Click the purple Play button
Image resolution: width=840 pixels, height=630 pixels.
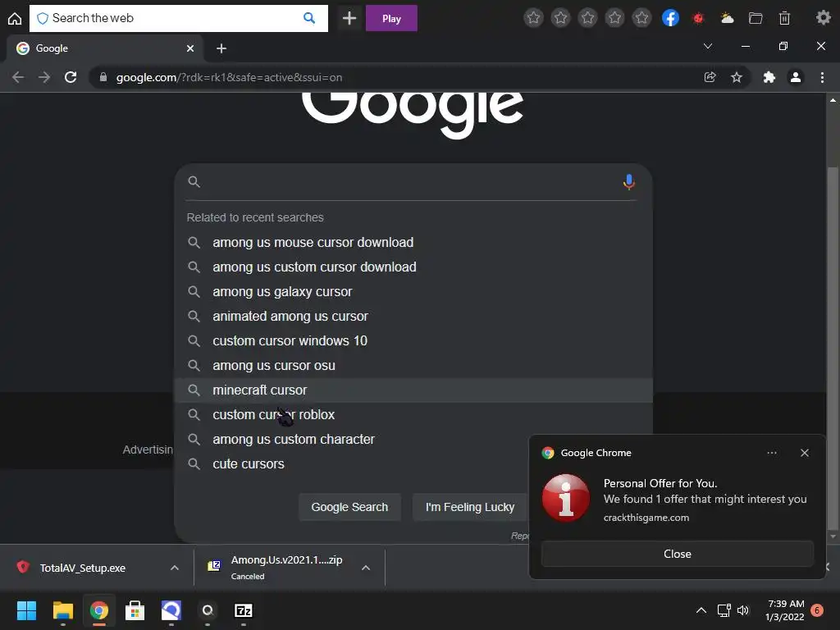click(x=391, y=18)
